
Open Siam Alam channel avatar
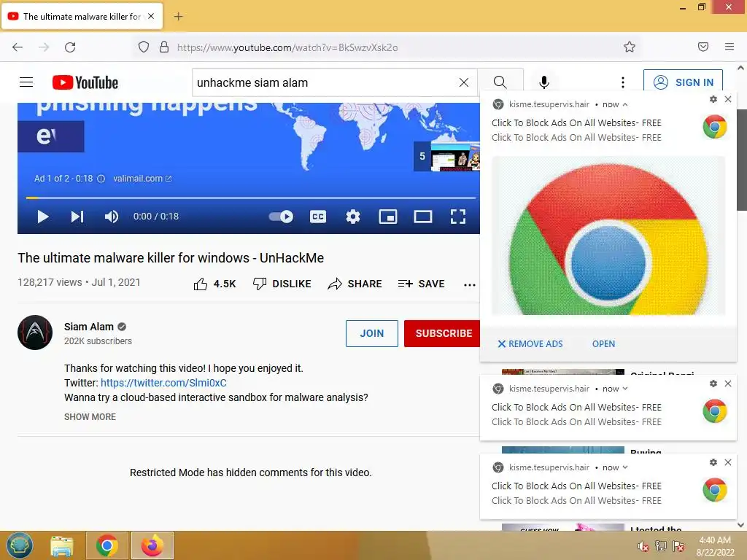click(35, 332)
